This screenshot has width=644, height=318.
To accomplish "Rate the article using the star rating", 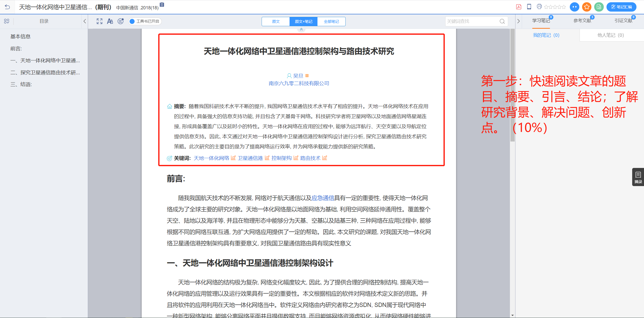I will click(x=555, y=7).
